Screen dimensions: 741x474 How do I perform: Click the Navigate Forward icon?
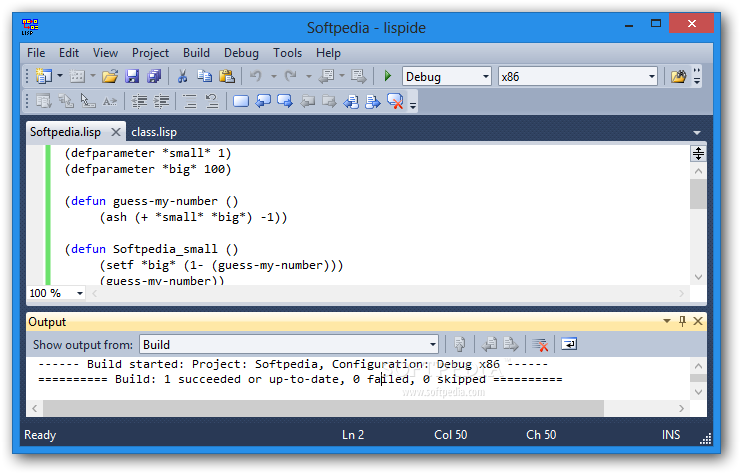coord(359,76)
